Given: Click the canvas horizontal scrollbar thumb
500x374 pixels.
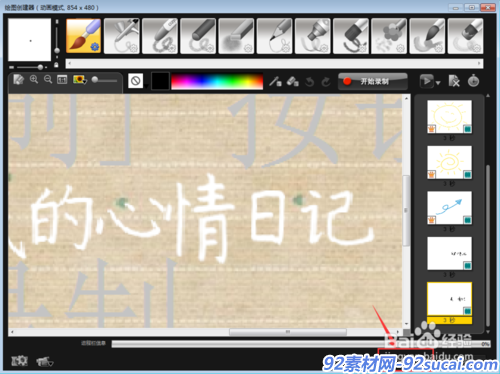Looking at the screenshot, I should pos(288,332).
